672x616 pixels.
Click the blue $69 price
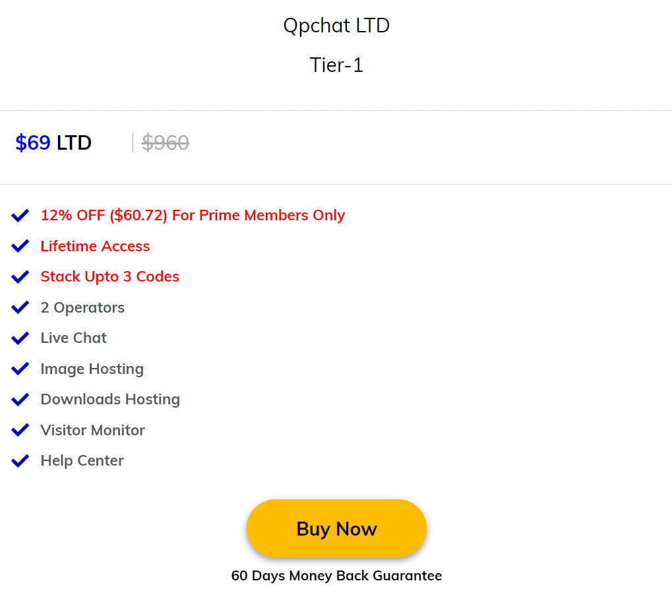(x=32, y=142)
